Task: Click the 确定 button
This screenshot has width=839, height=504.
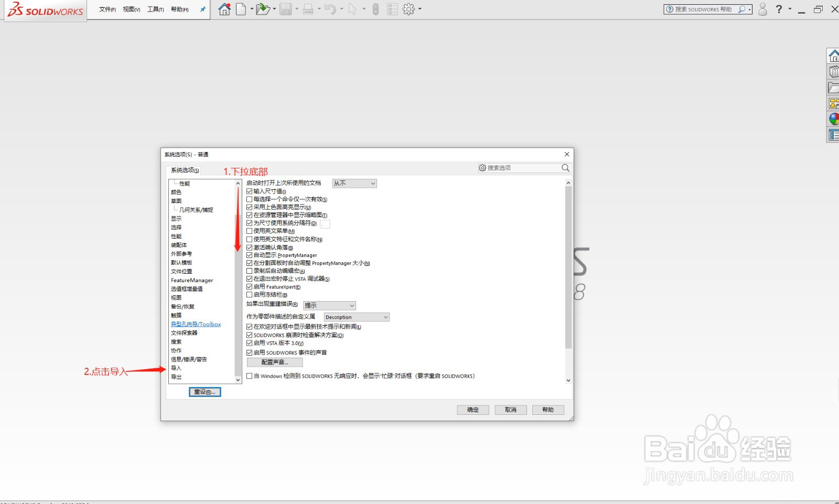Action: click(x=473, y=410)
